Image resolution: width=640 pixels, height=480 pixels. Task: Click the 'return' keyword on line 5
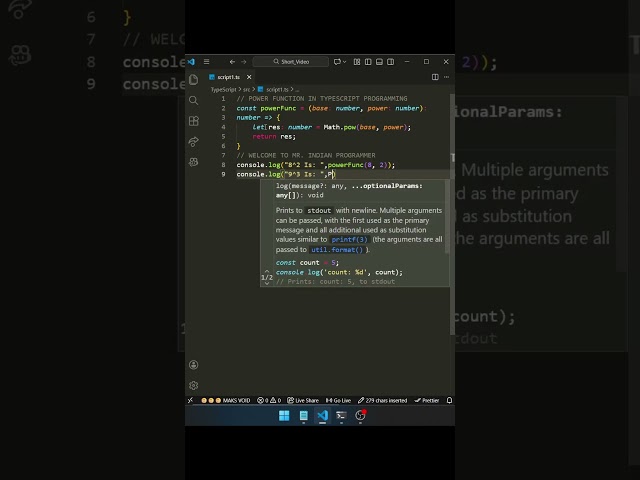[264, 136]
